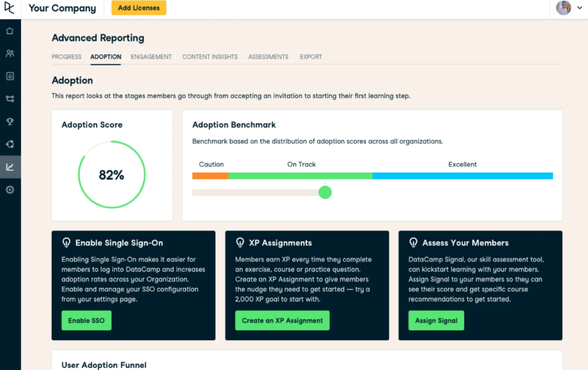Click the Enable SSO button
Image resolution: width=588 pixels, height=370 pixels.
click(86, 320)
